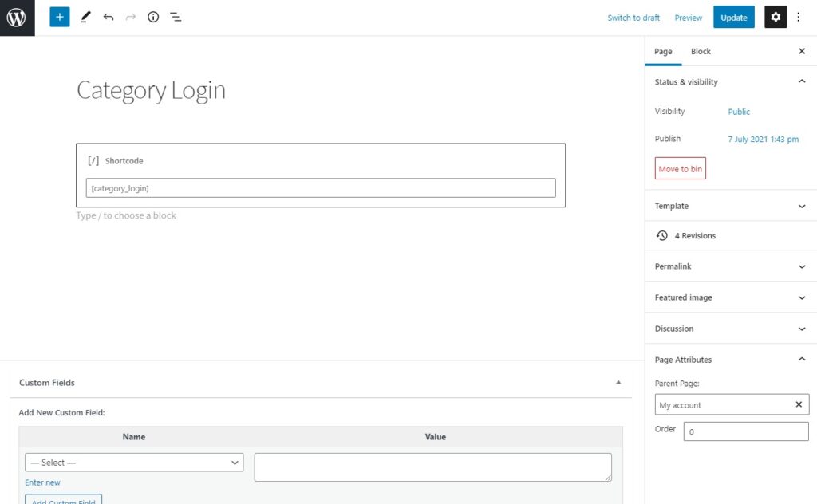Screen dimensions: 817x504
Task: Open the custom field Name dropdown
Action: pyautogui.click(x=133, y=463)
